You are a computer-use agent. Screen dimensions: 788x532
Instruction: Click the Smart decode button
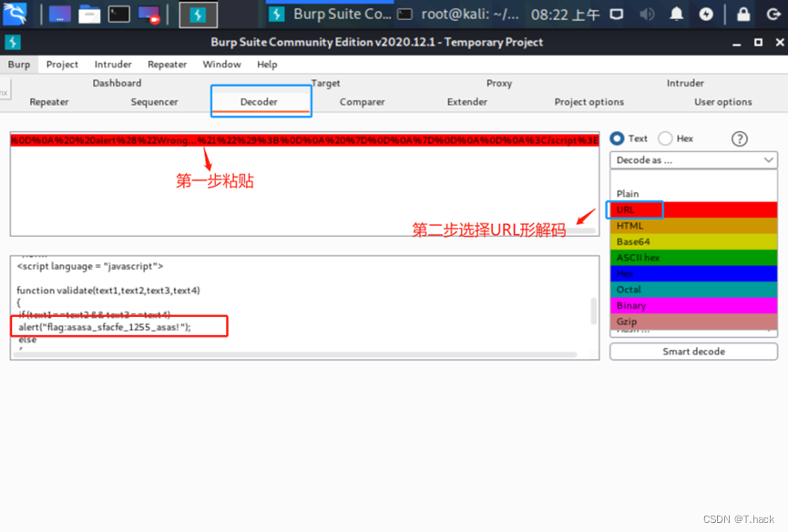coord(693,352)
